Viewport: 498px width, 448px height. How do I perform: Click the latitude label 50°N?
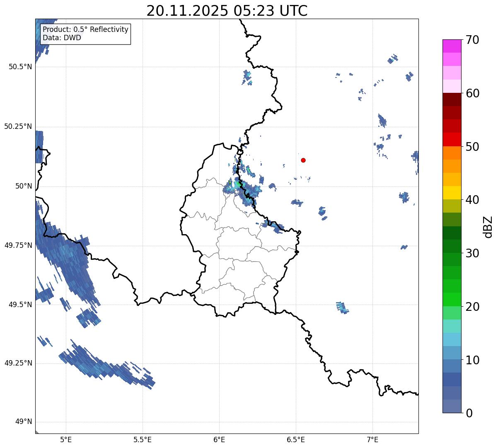coord(24,186)
